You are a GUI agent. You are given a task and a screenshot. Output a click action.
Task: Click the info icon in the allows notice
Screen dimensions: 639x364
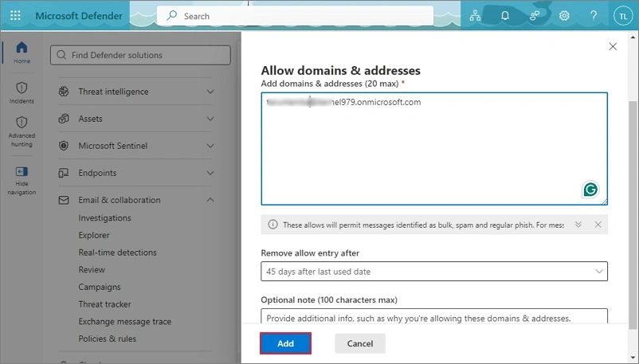272,225
